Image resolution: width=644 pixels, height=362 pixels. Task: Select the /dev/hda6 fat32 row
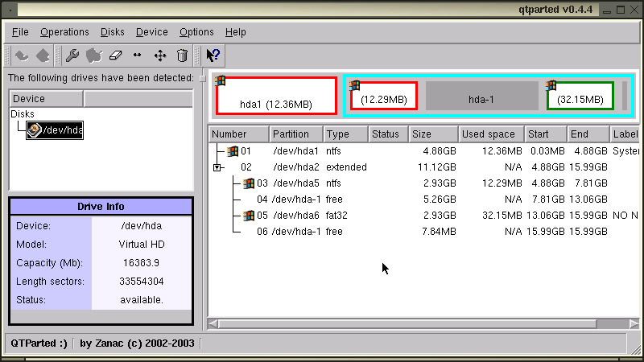click(424, 215)
